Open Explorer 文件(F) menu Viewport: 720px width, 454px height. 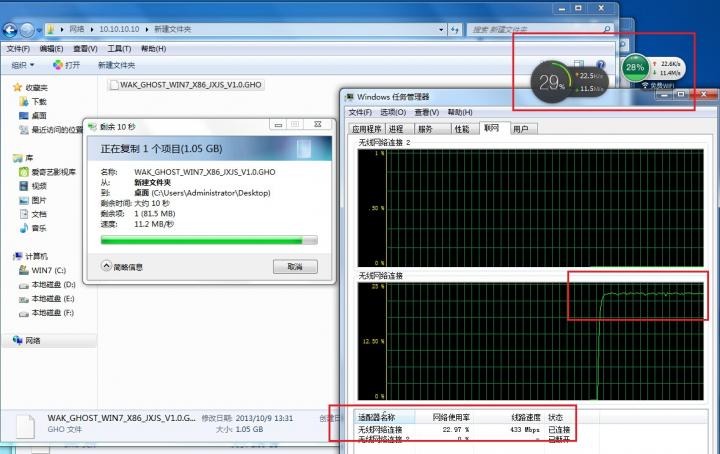[x=18, y=49]
